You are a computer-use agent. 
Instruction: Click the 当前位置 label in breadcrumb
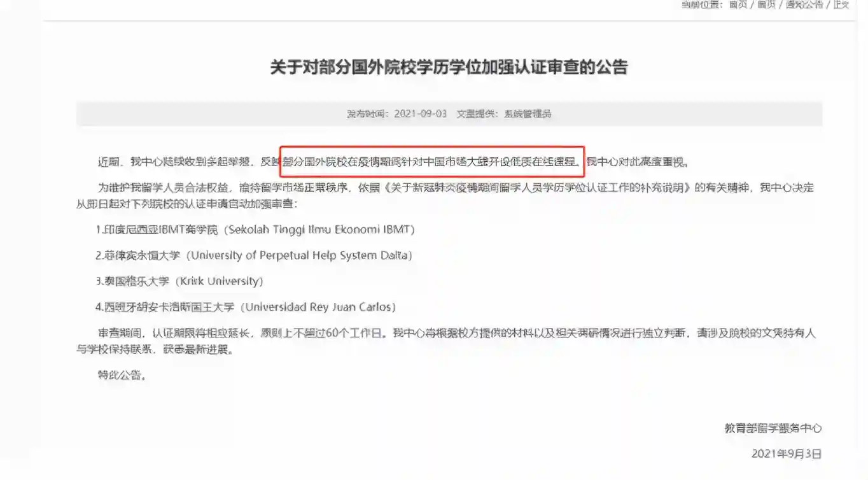click(703, 4)
